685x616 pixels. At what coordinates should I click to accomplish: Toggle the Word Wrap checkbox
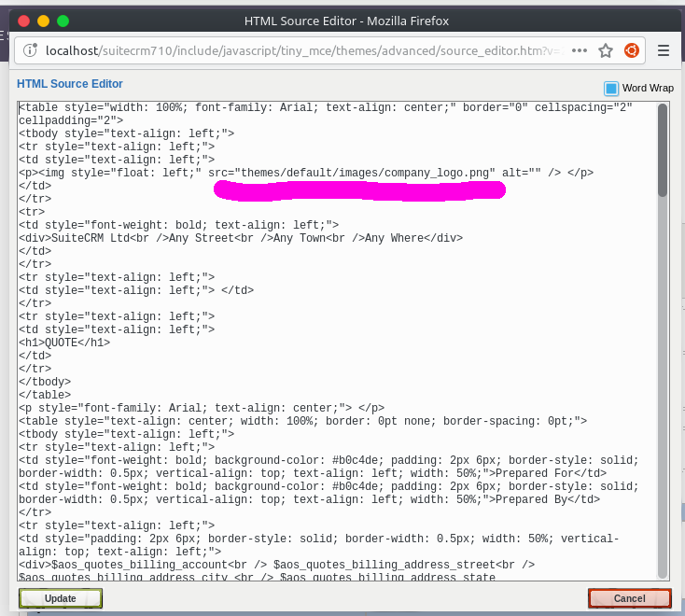[611, 89]
